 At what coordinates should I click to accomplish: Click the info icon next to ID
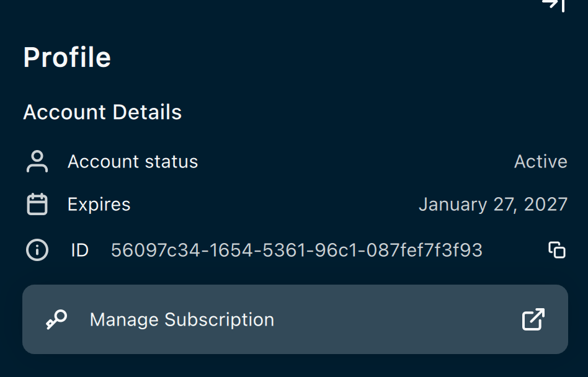click(x=37, y=250)
